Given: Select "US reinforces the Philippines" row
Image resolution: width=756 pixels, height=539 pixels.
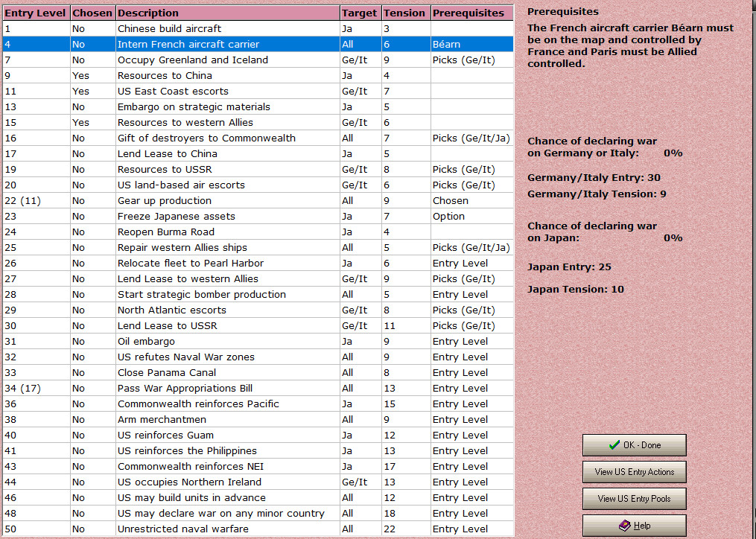Looking at the screenshot, I should pos(258,450).
